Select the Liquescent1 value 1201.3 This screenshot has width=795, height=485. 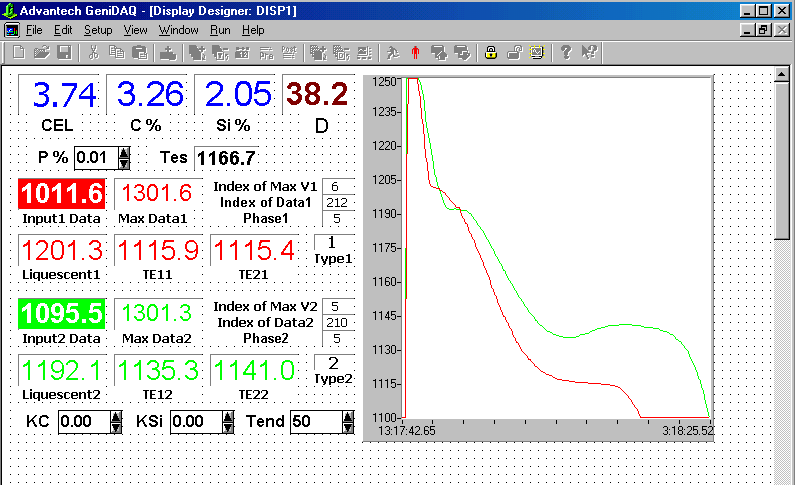click(x=62, y=250)
